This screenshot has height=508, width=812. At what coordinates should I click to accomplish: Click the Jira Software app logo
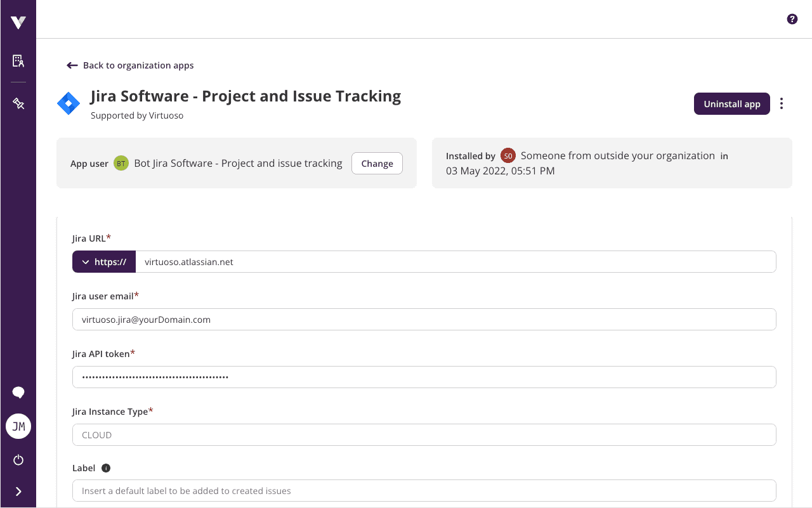pyautogui.click(x=69, y=102)
